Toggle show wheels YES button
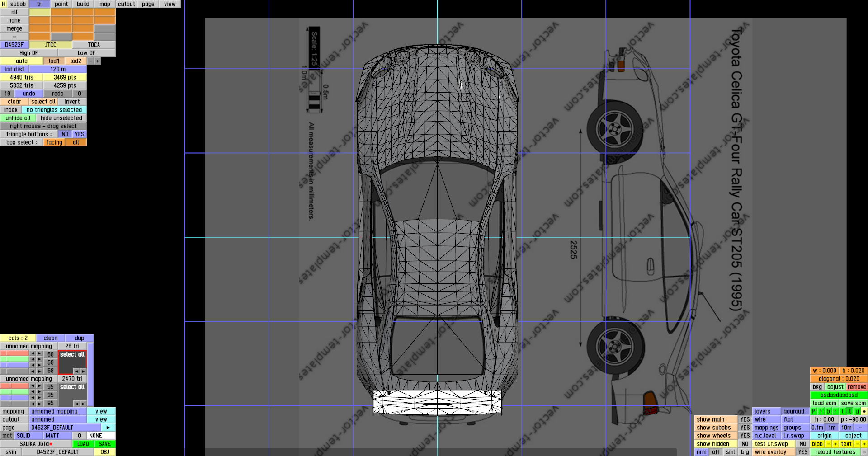Viewport: 868px width, 456px height. (745, 436)
